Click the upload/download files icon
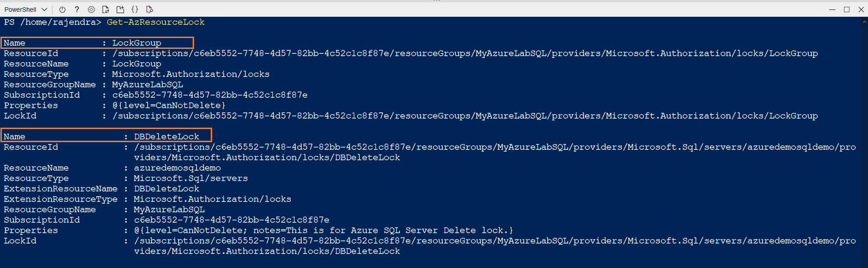The width and height of the screenshot is (868, 268). pos(106,10)
